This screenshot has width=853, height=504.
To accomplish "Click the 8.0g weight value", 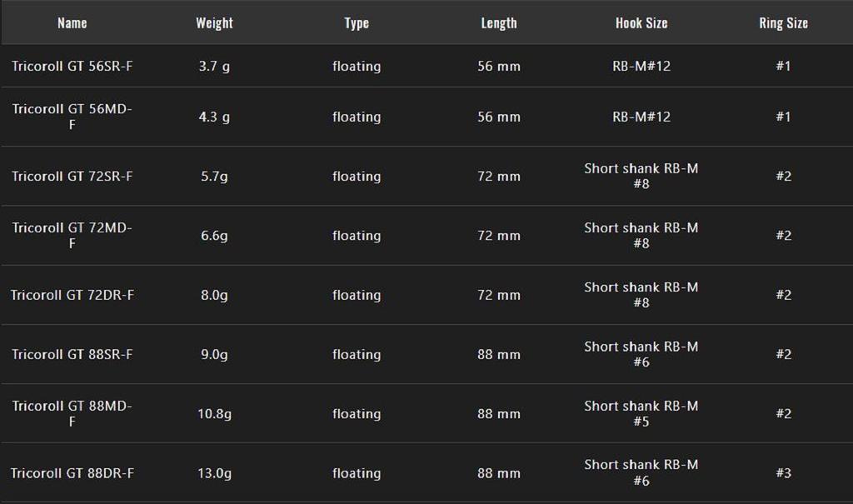I will click(214, 295).
